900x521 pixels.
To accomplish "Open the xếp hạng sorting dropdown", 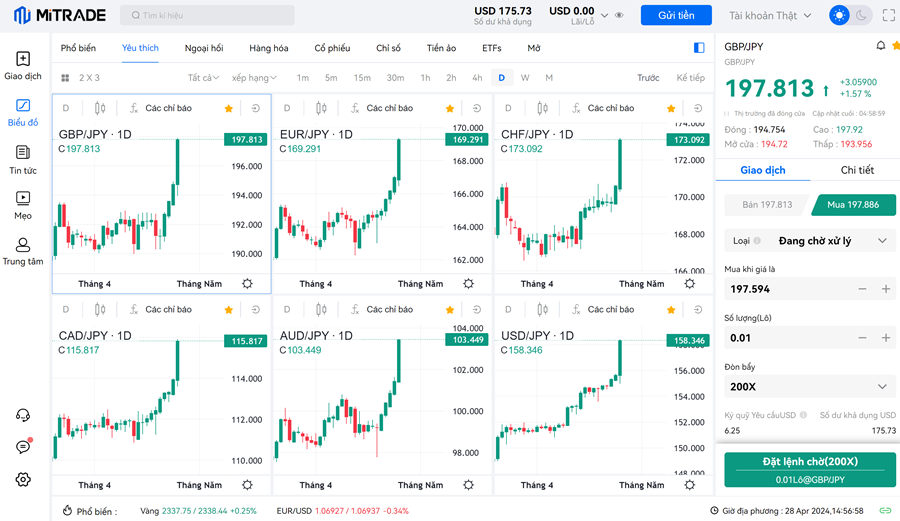I will (x=255, y=78).
